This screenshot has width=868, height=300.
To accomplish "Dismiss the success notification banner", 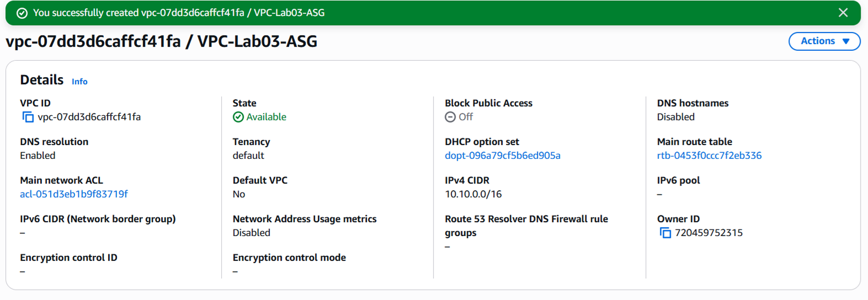I will [x=843, y=13].
